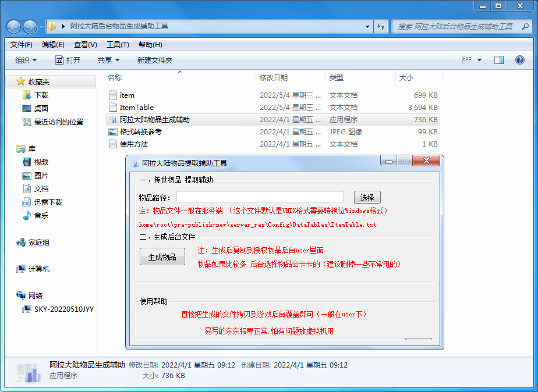This screenshot has width=538, height=392.
Task: Click the 生成物品 button
Action: [x=162, y=256]
